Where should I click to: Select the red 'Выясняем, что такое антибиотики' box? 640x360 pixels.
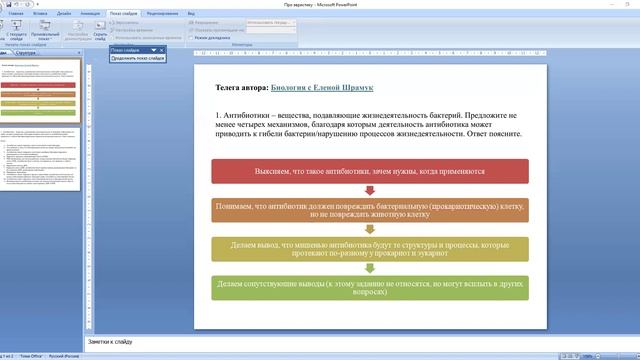(x=370, y=171)
